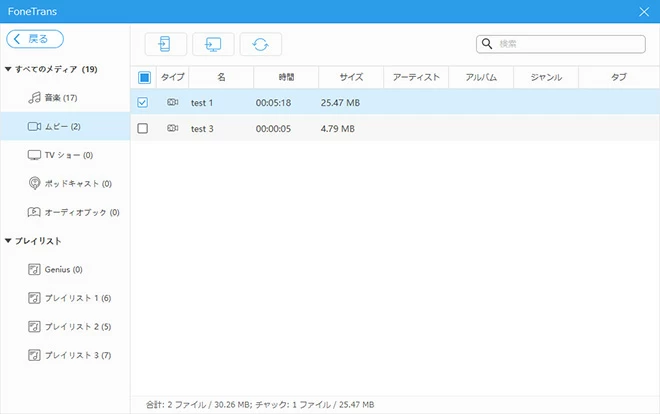The width and height of the screenshot is (660, 414).
Task: Click the video type icon for test 3
Action: click(x=173, y=128)
